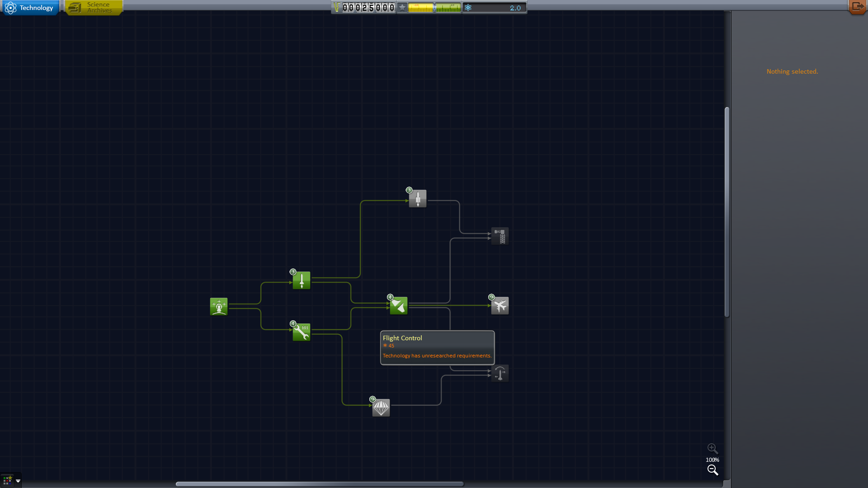Click the green Stability fin node
The image size is (868, 488).
(399, 306)
